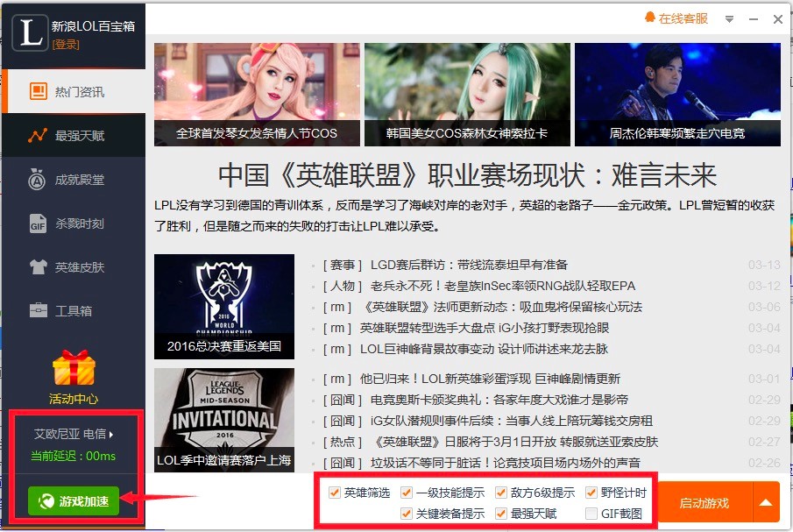Open the 热门资讯 tab label
Screen dimensions: 793x532
[x=80, y=92]
